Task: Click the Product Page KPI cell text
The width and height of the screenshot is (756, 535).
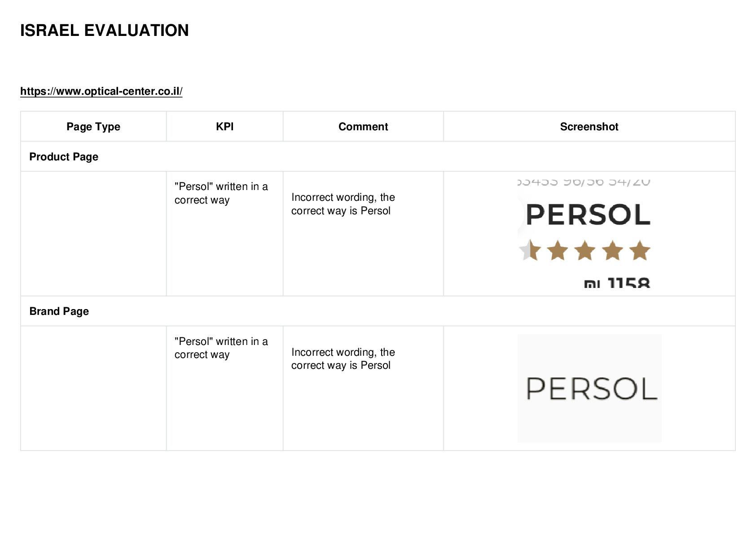Action: click(x=221, y=193)
